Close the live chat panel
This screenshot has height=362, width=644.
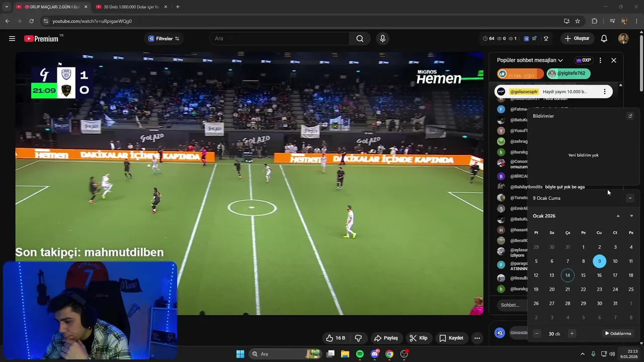pos(614,60)
